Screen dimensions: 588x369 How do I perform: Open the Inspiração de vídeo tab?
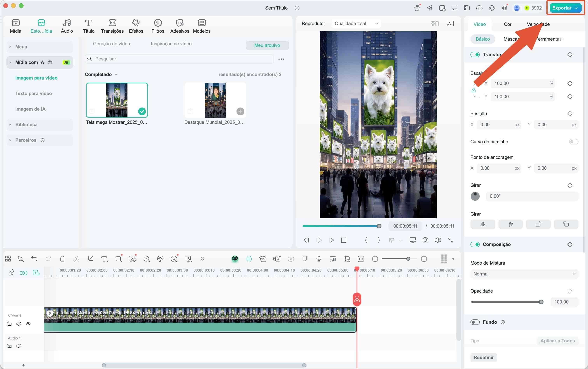[171, 44]
